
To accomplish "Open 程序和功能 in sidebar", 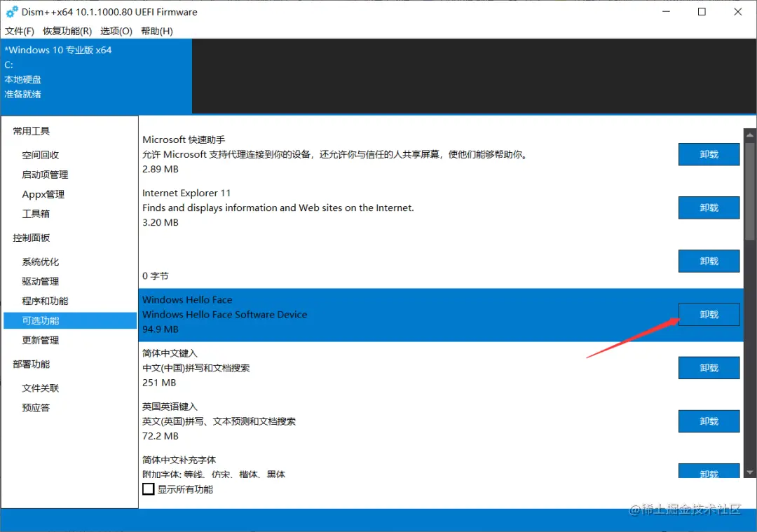I will [45, 301].
